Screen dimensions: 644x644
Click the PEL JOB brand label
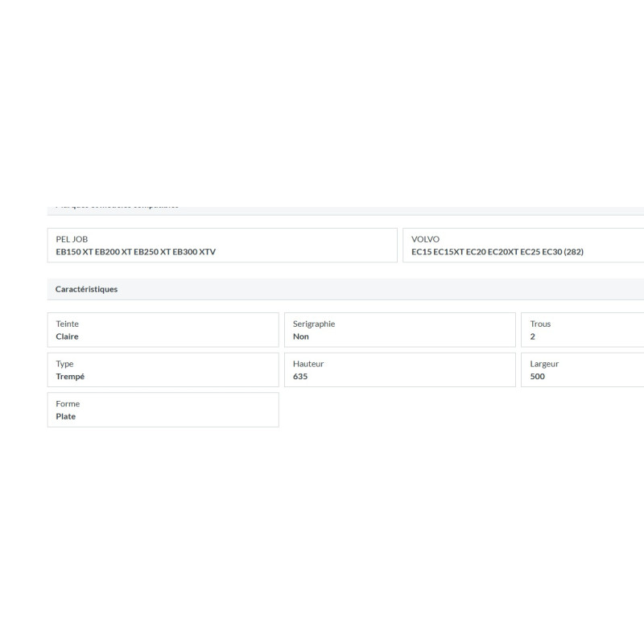(x=72, y=239)
